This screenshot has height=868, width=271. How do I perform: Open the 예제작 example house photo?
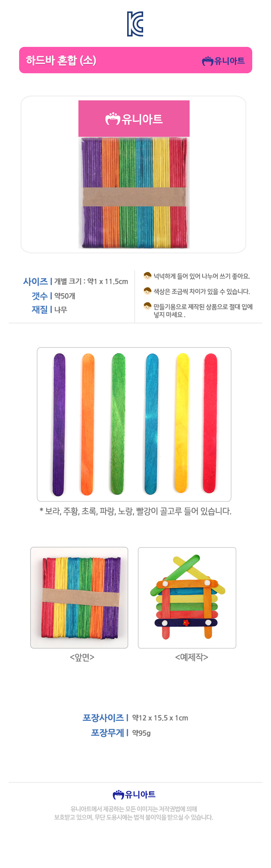187,598
